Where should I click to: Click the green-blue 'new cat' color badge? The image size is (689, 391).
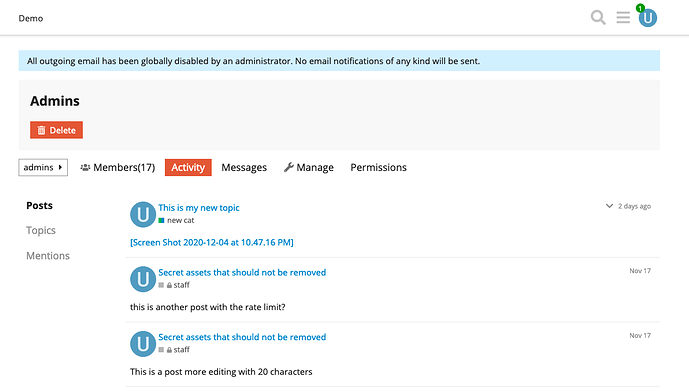(x=161, y=221)
